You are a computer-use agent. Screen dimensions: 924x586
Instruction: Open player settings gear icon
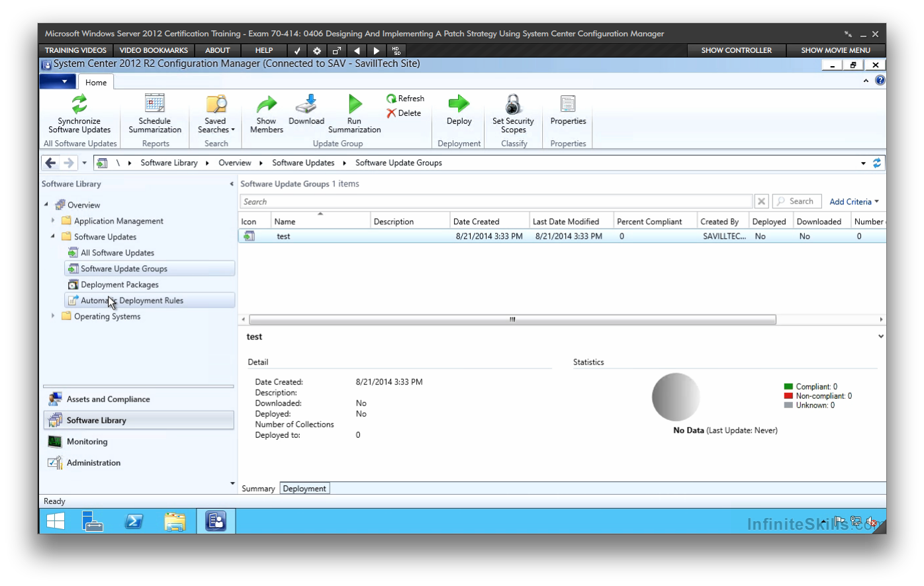317,50
